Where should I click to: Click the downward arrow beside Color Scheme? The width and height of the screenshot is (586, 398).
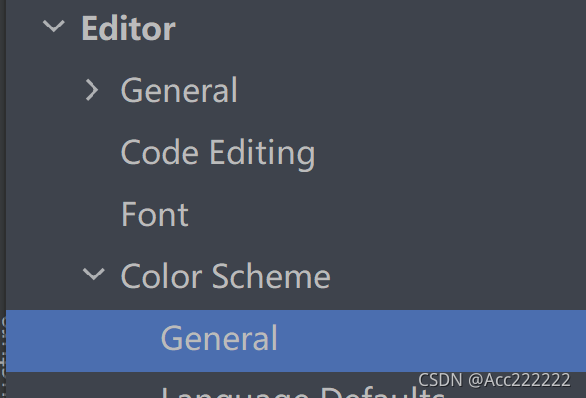tap(93, 274)
